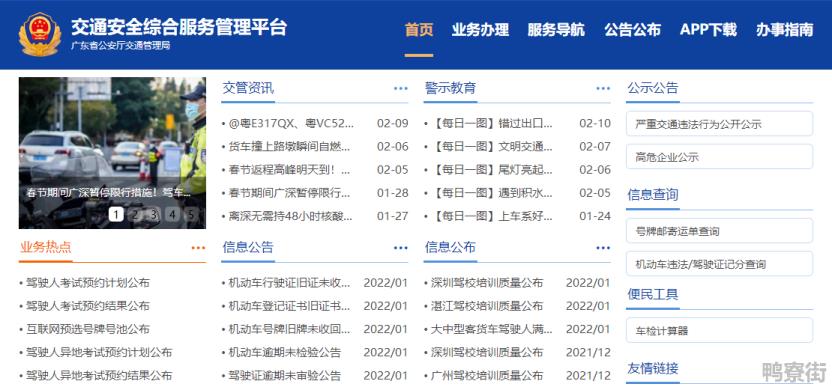Select carousel slide indicator 3

153,214
